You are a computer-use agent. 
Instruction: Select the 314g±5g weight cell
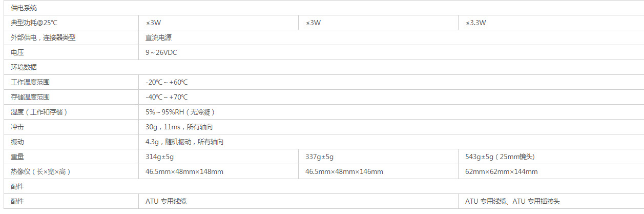219,157
